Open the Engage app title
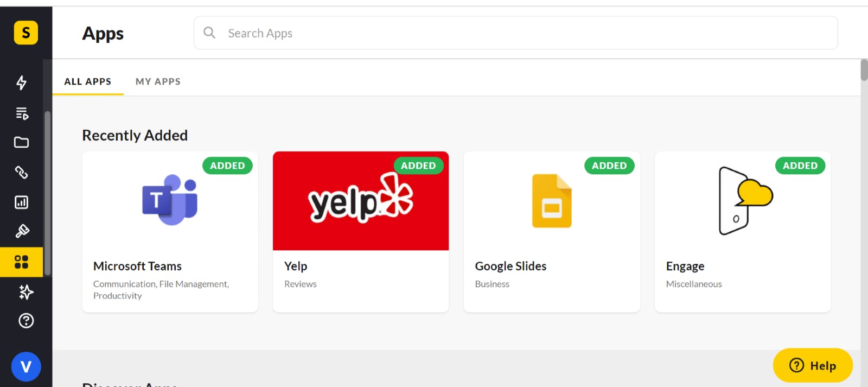This screenshot has height=387, width=868. tap(685, 266)
